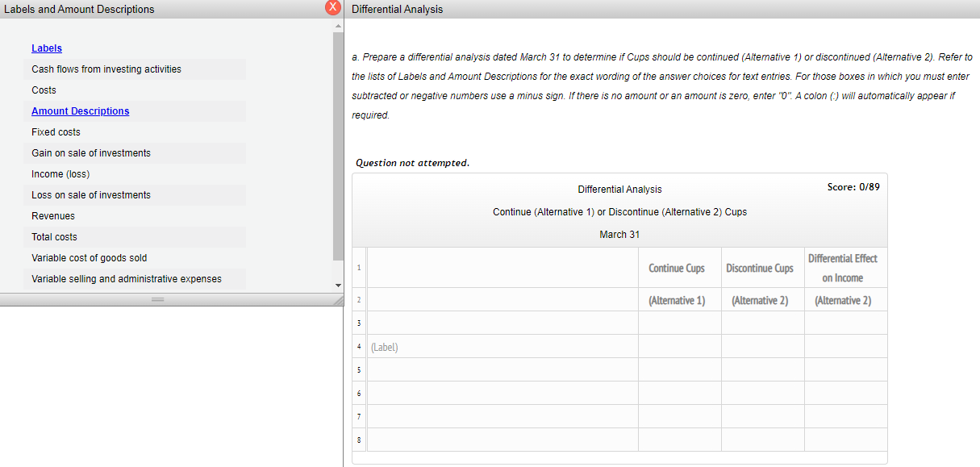This screenshot has height=467, width=980.
Task: Click row 3 description input cell
Action: (x=503, y=323)
